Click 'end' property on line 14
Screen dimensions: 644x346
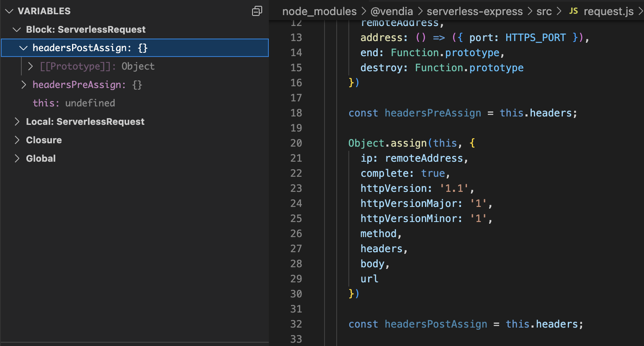click(x=369, y=53)
